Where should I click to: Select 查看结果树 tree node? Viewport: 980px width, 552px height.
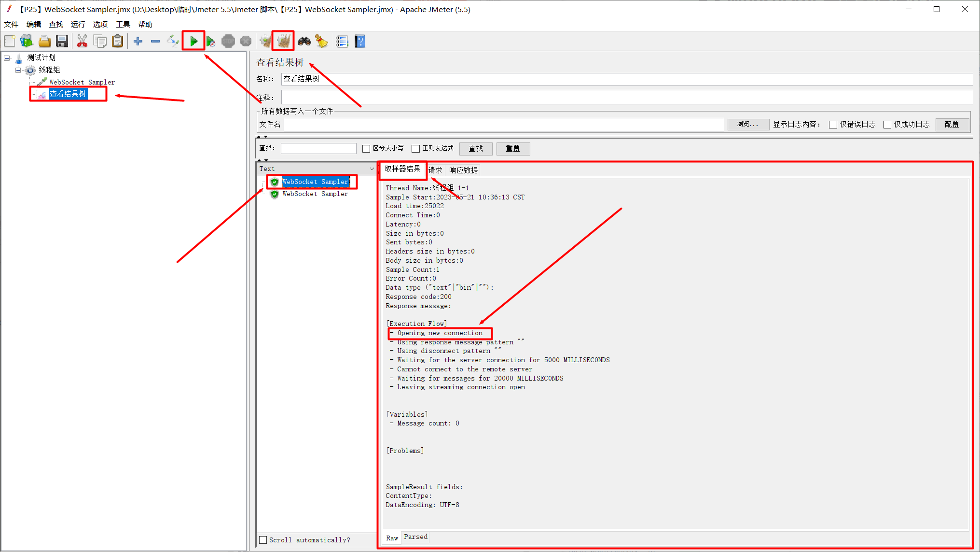(68, 94)
